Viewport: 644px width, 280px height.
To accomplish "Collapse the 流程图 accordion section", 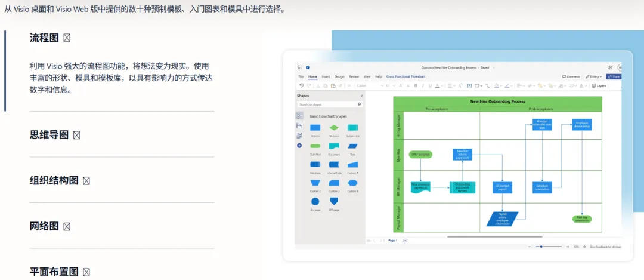I will (x=49, y=38).
